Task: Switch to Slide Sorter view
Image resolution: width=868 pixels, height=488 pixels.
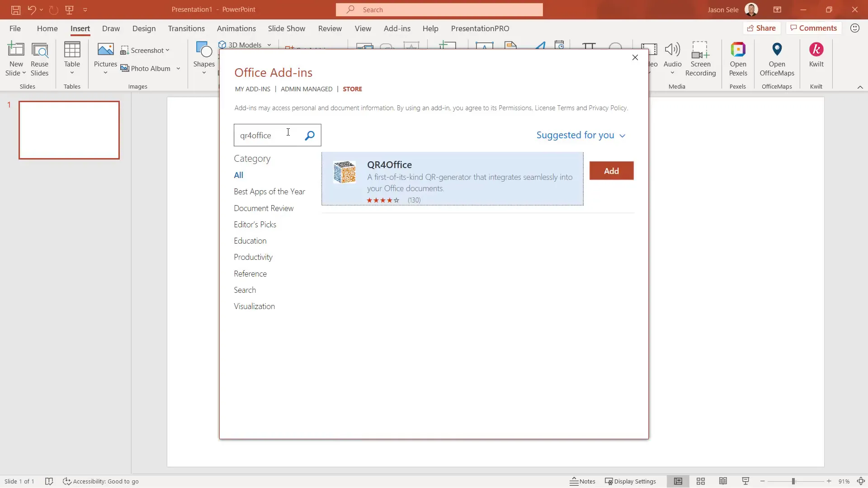Action: coord(700,481)
